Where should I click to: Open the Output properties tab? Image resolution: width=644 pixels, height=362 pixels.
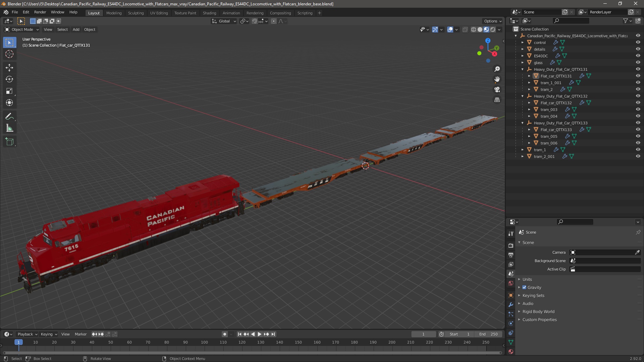[511, 255]
